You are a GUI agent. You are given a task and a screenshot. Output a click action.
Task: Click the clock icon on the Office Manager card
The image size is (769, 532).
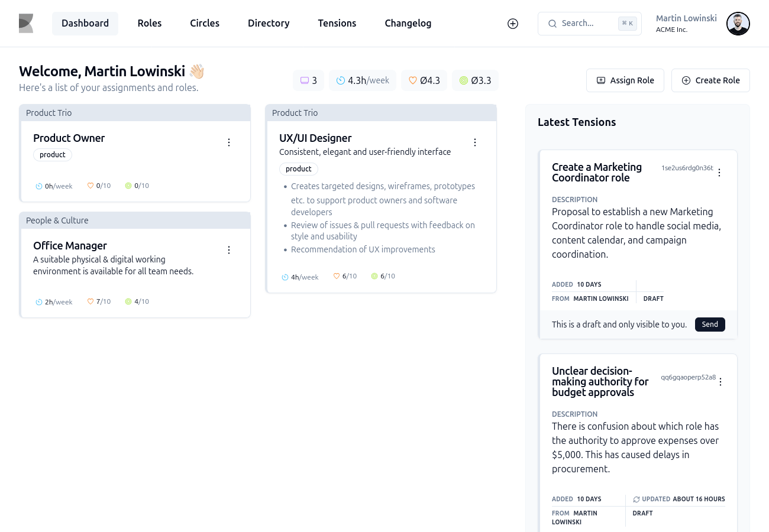click(x=38, y=301)
